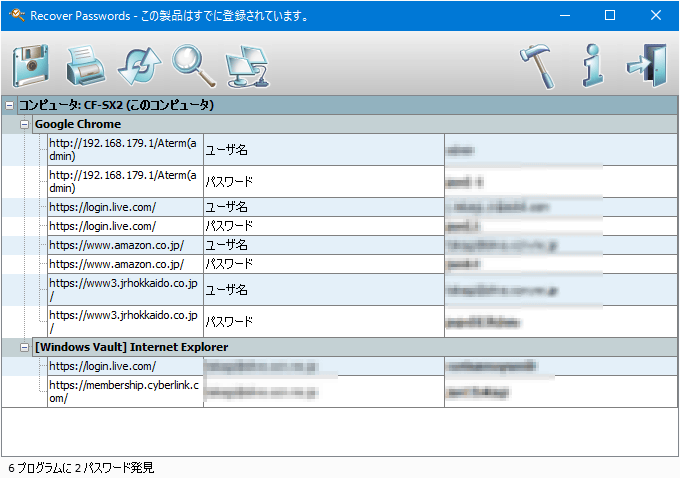Select the Chrome login.live.com URL cell in the ユーザ名 row

125,207
